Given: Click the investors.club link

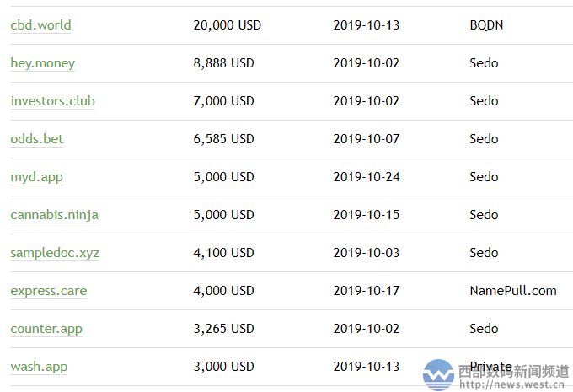Looking at the screenshot, I should tap(52, 101).
